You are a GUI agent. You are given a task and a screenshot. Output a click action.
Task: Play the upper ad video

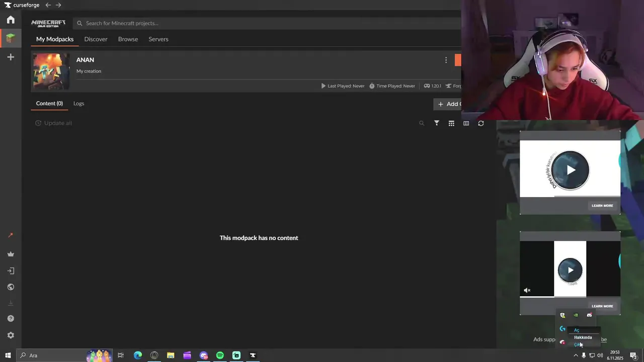570,170
